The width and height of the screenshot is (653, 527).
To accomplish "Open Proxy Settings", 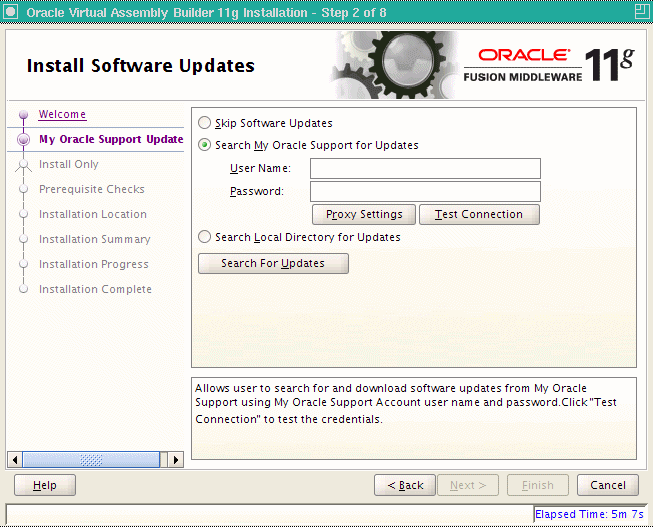I will click(364, 214).
